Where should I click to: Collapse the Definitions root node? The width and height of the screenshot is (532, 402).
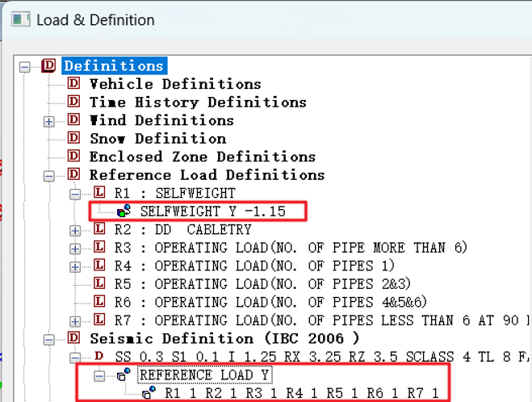pos(24,67)
